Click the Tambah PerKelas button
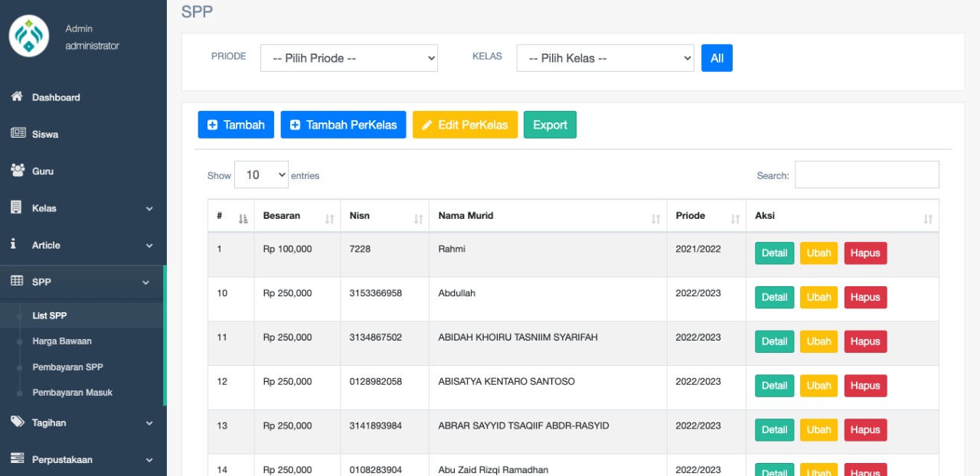Image resolution: width=980 pixels, height=476 pixels. [x=343, y=125]
